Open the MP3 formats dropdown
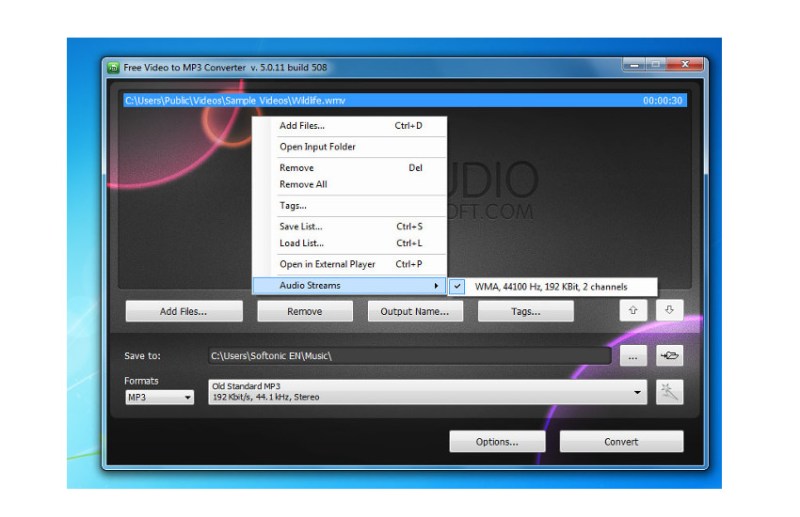Viewport: 800px width, 517px height. coord(160,397)
